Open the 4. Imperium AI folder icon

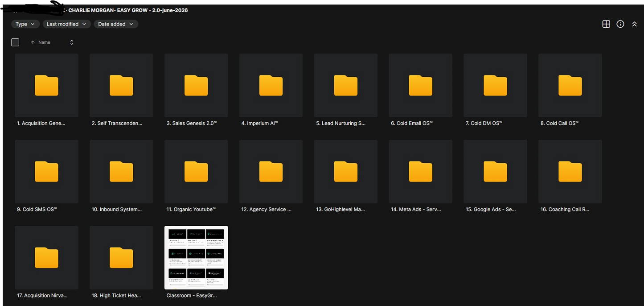click(x=271, y=85)
